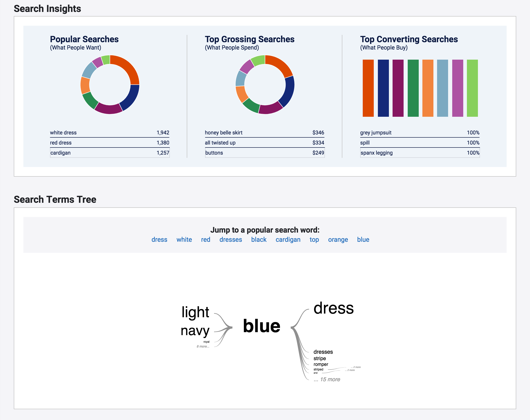Open the "cardigan" search word link
The width and height of the screenshot is (530, 420).
288,240
